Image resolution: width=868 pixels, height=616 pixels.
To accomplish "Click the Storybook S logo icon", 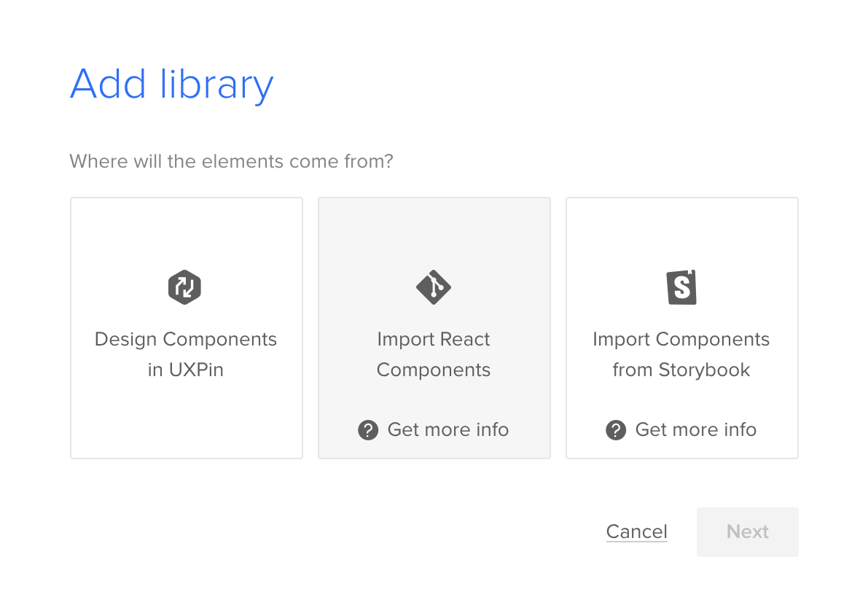I will pos(682,287).
